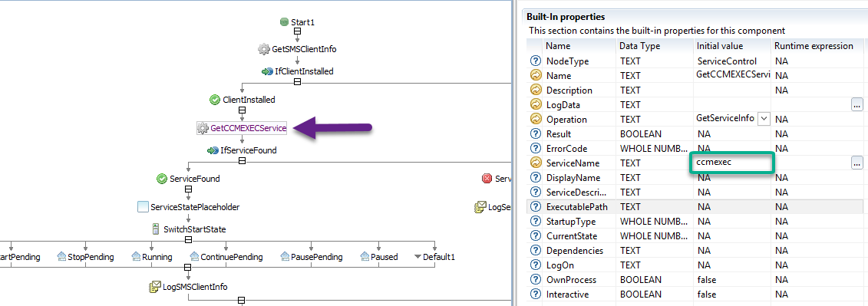Select the red ServiceNotFound error icon
Viewport: 868px width, 306px height.
point(487,178)
